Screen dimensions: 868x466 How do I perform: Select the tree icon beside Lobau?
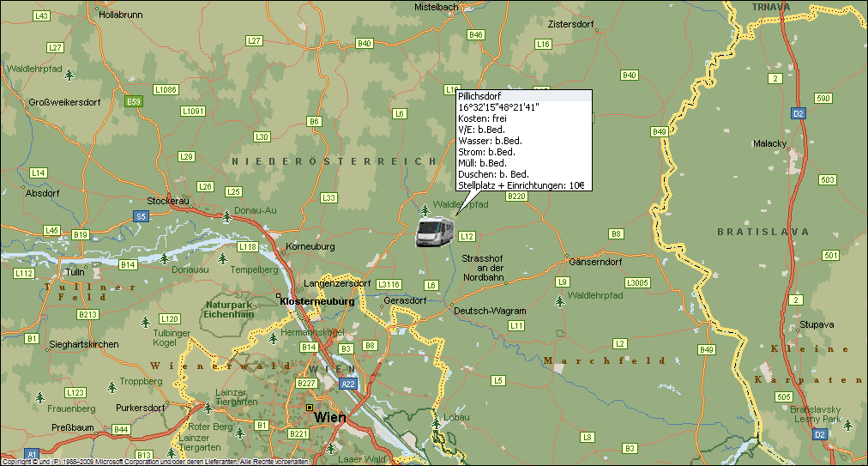coord(437,421)
